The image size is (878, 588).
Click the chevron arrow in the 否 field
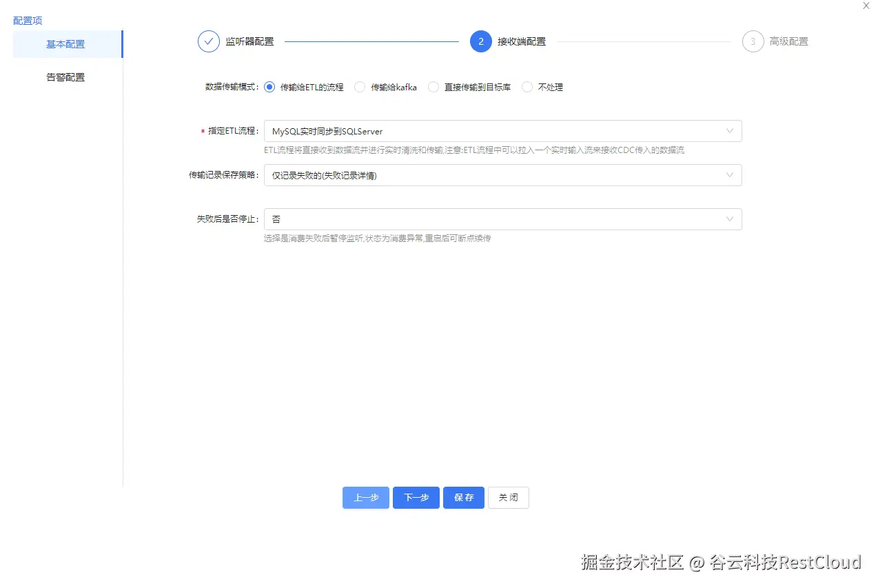click(730, 219)
